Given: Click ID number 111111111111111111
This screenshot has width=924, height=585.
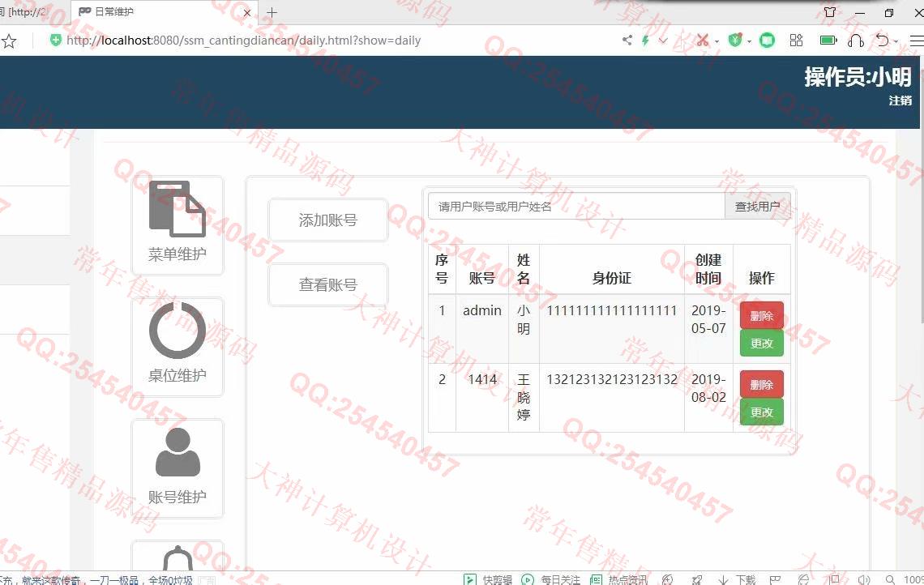Looking at the screenshot, I should click(x=612, y=310).
